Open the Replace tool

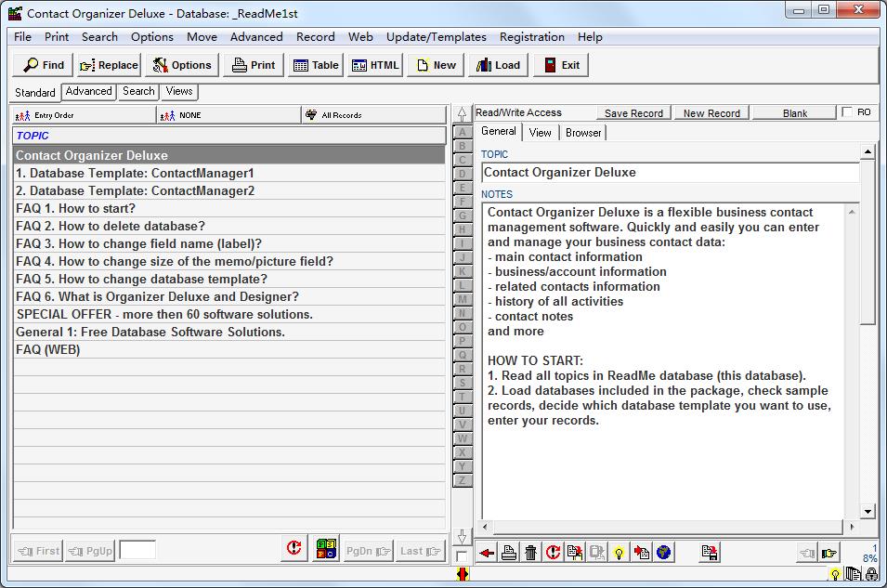(109, 65)
